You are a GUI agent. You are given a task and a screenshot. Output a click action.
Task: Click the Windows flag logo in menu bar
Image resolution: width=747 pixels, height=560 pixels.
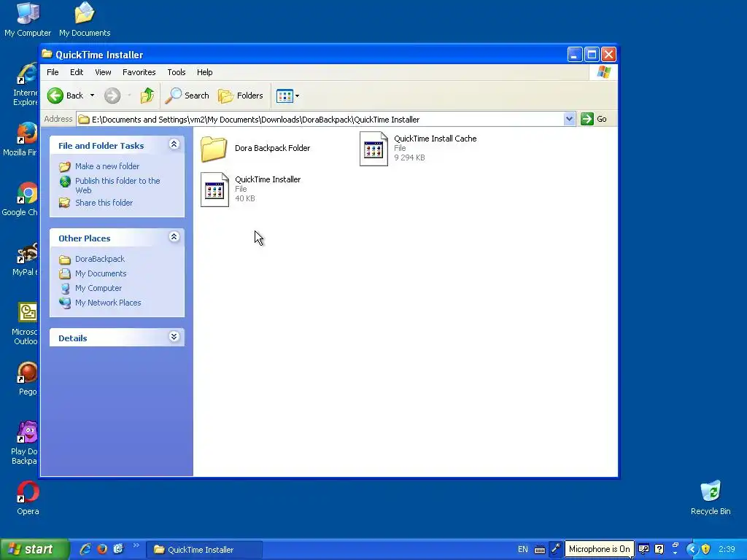click(603, 72)
